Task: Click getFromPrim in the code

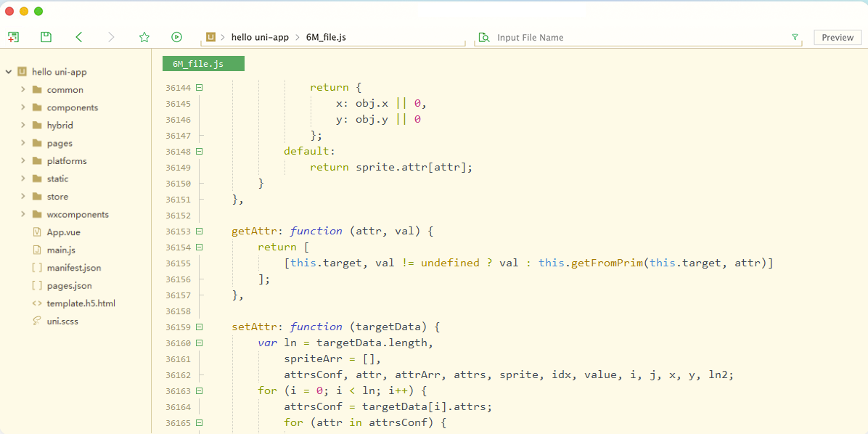Action: tap(607, 263)
